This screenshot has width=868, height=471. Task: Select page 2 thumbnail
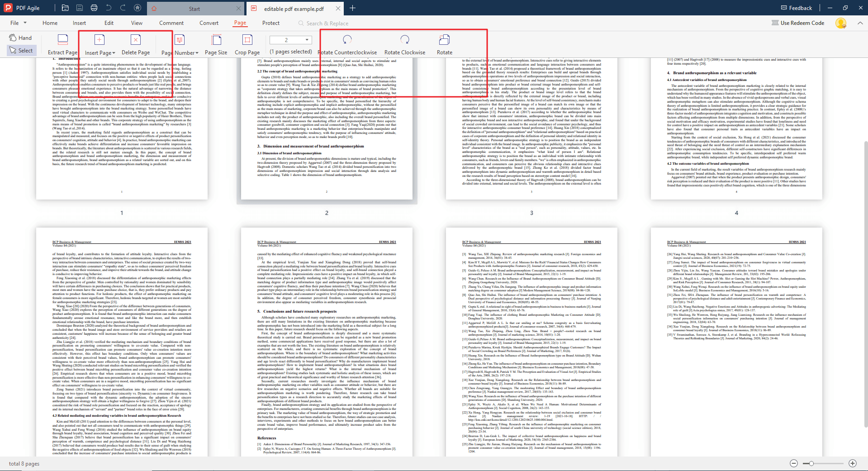click(327, 129)
